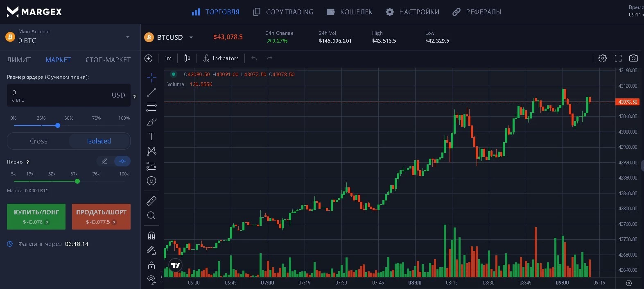Screen dimensions: 644x289
Task: Take a chart snapshot with camera icon
Action: [633, 58]
